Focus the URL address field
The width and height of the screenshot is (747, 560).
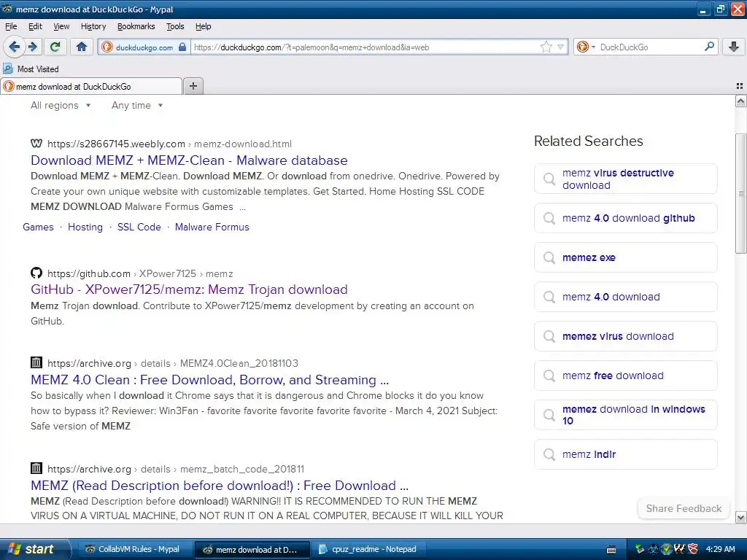click(365, 47)
